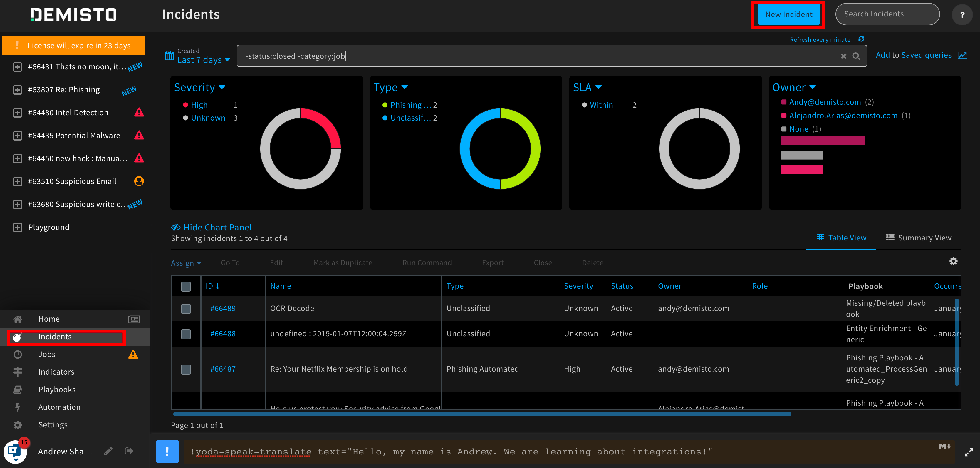
Task: Open the SLA chart dropdown
Action: 588,88
